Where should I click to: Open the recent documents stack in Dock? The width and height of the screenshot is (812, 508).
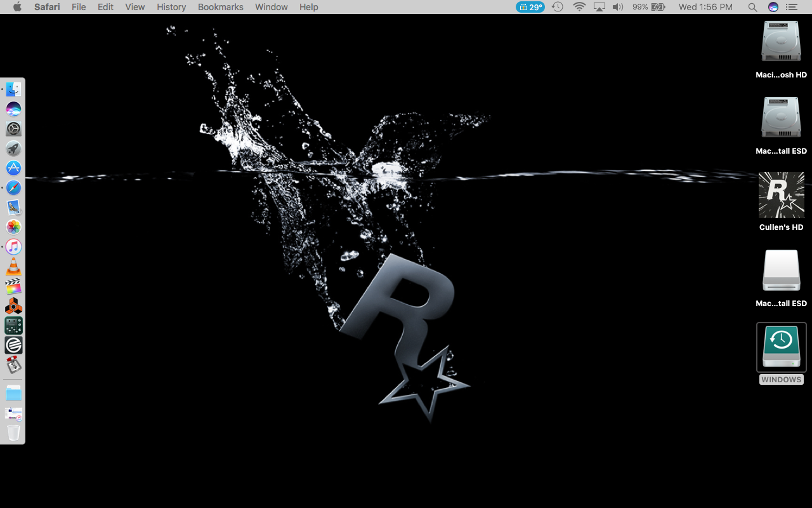[13, 413]
